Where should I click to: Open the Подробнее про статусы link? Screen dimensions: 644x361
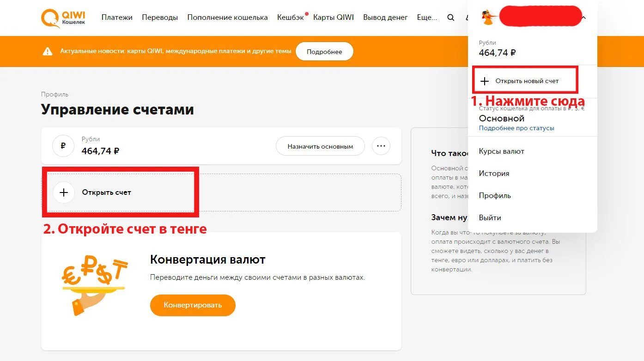516,128
